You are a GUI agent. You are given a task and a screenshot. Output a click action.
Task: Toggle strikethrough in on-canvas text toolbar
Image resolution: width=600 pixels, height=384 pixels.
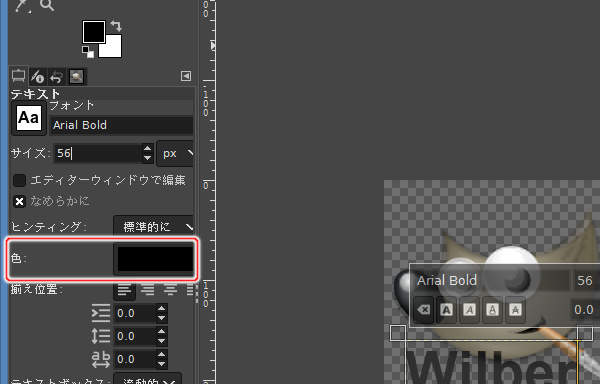pyautogui.click(x=515, y=310)
